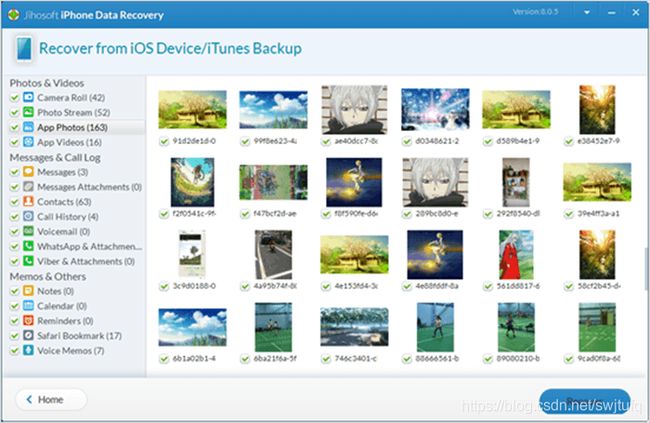Screen dimensions: 650x423
Task: Click the Photo Stream category icon
Action: [x=28, y=112]
